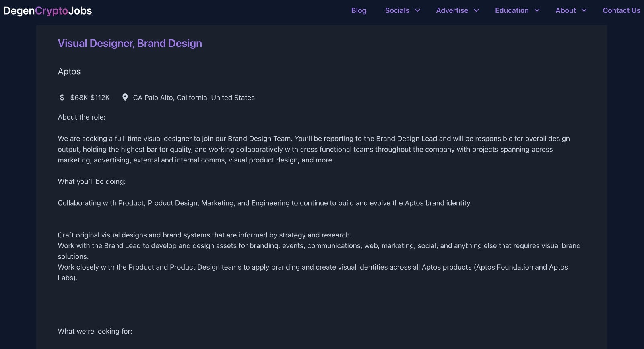
Task: Expand the Education dropdown chevron
Action: point(537,10)
